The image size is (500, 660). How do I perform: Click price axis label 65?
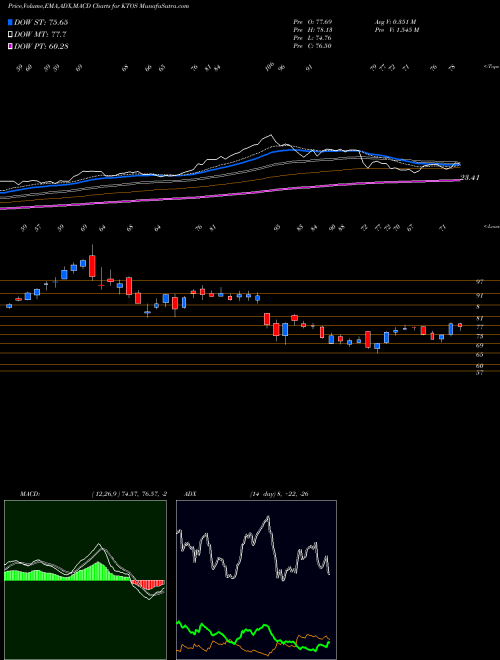click(x=479, y=355)
